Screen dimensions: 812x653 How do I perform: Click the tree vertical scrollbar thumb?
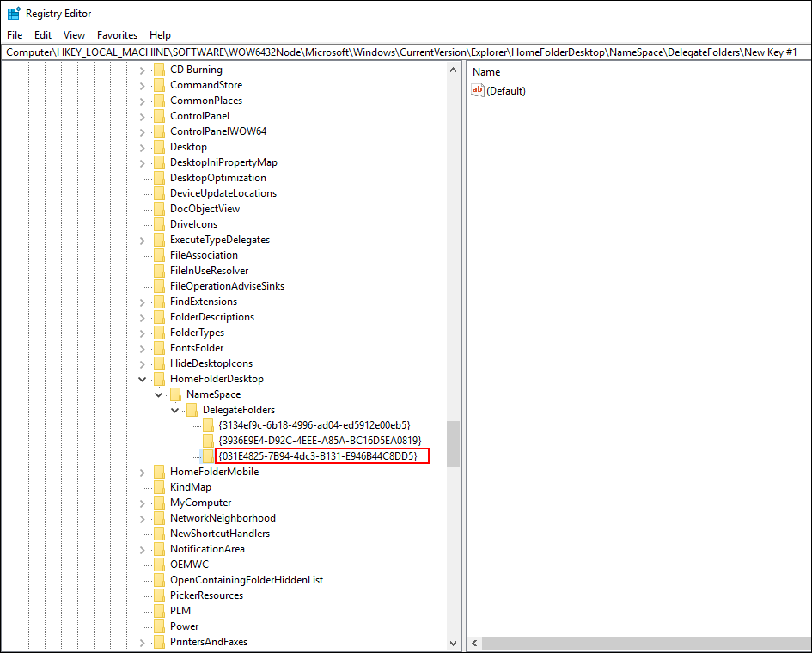(453, 444)
